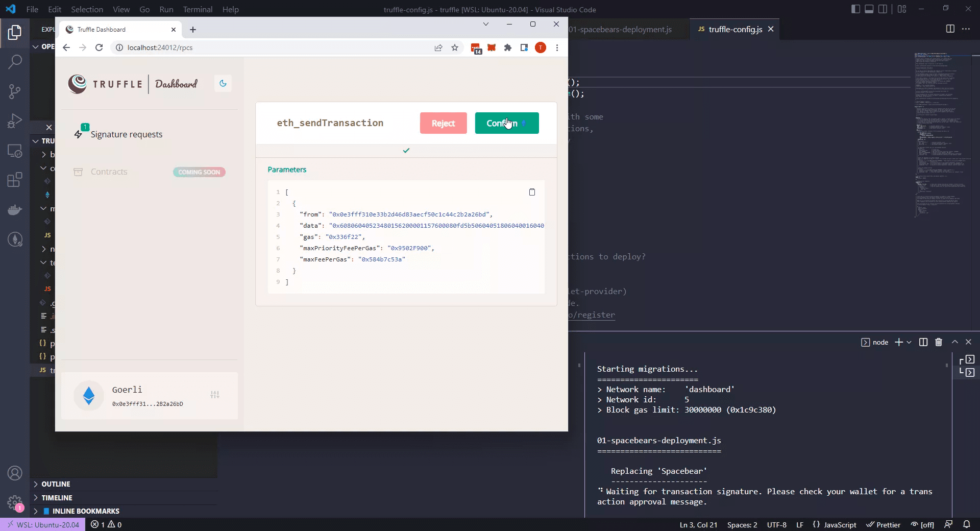Click the WSL: Ubuntu-20.04 remote indicator

[x=43, y=524]
